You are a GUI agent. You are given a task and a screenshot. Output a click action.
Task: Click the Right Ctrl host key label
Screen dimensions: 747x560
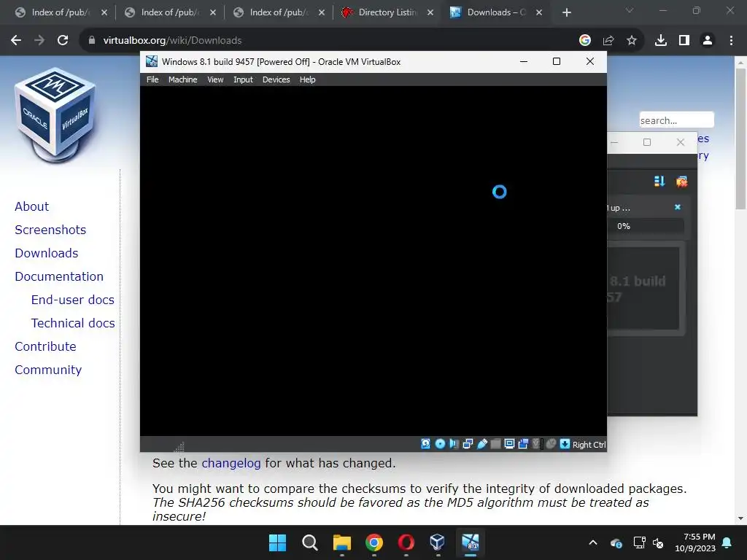pyautogui.click(x=589, y=445)
